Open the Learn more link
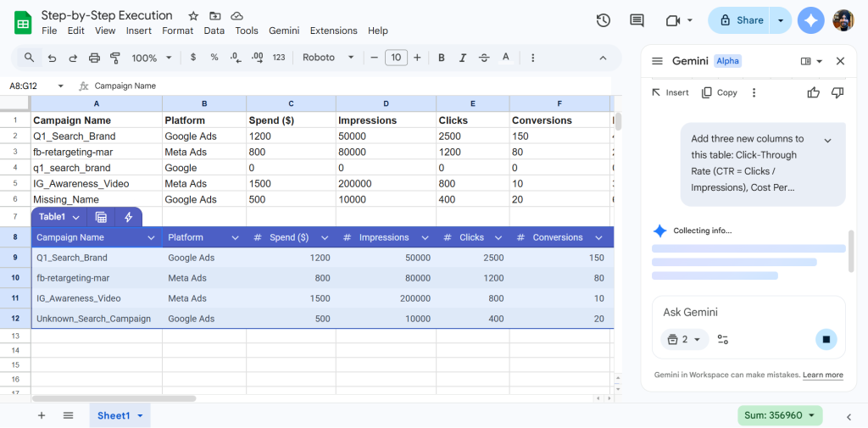Viewport: 868px width, 428px height. pyautogui.click(x=822, y=375)
